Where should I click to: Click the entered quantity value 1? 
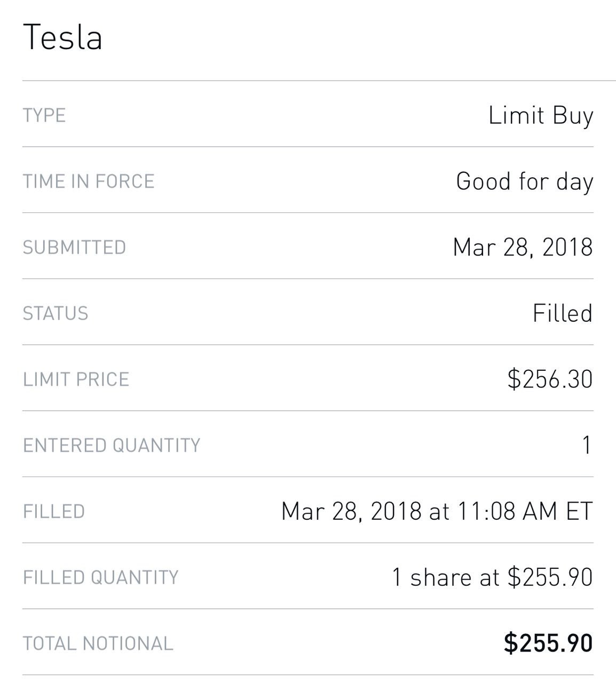587,445
